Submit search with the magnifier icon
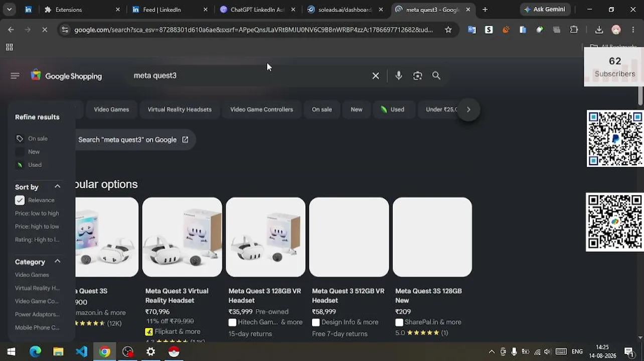 point(436,76)
